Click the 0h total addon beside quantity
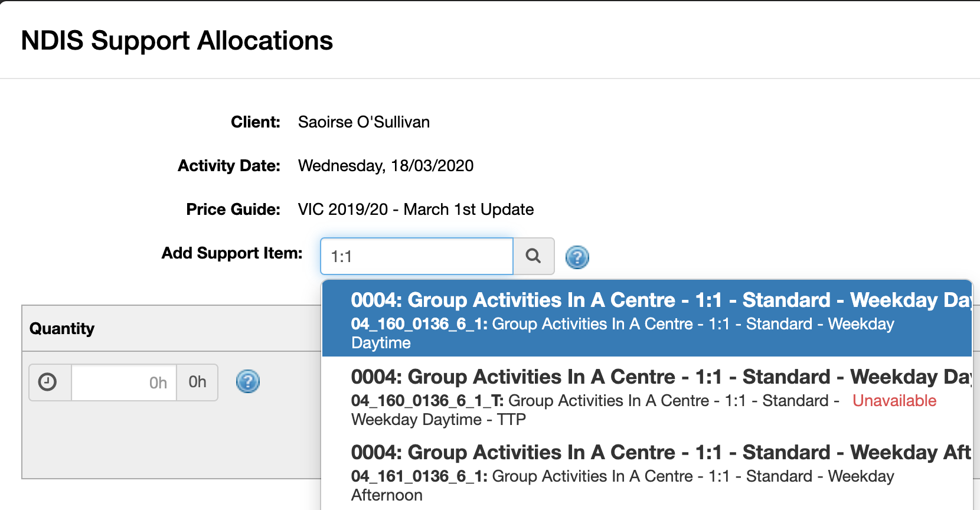Viewport: 980px width, 510px height. [x=197, y=382]
